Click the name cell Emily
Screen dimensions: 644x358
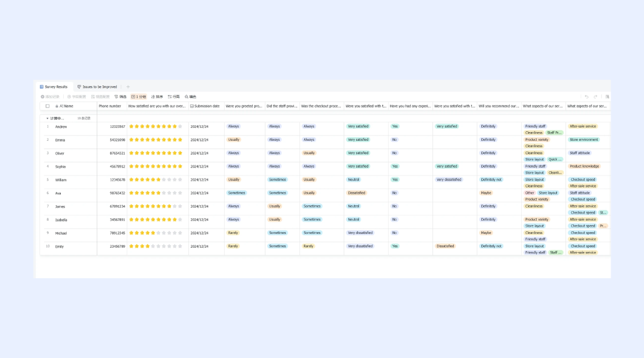pos(60,246)
